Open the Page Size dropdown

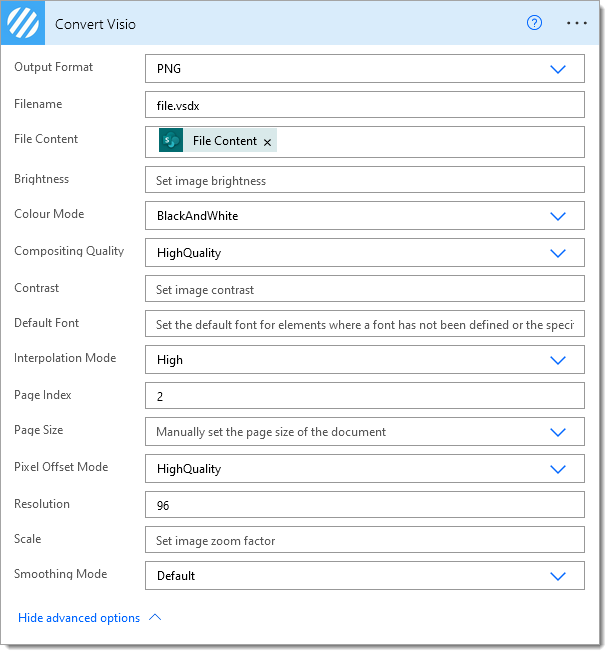tap(558, 432)
